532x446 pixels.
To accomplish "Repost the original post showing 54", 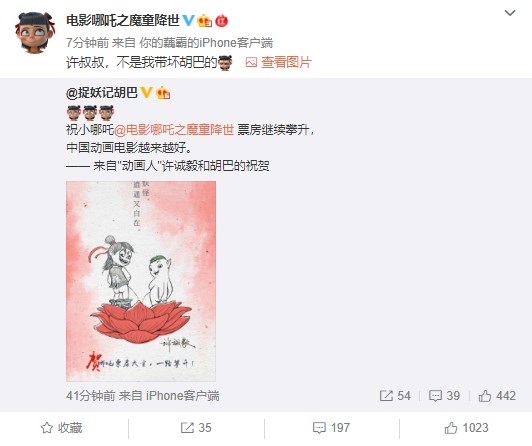I will [395, 396].
